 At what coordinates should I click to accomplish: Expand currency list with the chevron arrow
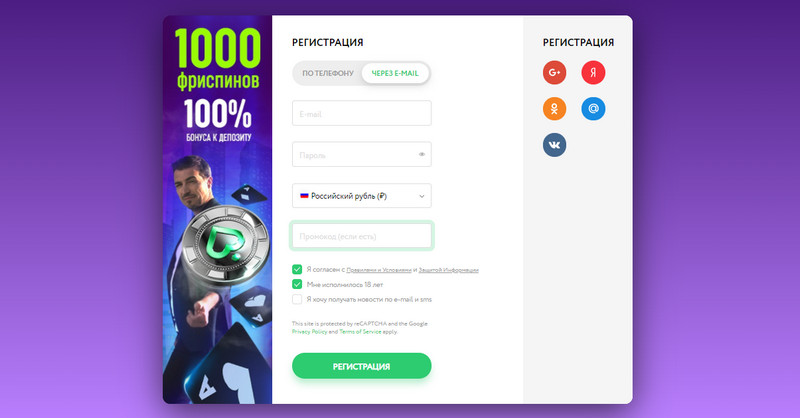(x=421, y=196)
